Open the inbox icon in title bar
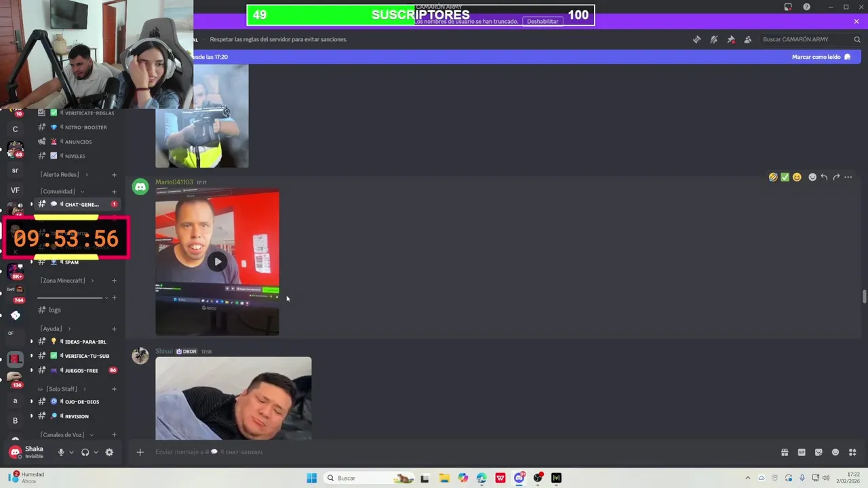The width and height of the screenshot is (868, 488). (788, 7)
